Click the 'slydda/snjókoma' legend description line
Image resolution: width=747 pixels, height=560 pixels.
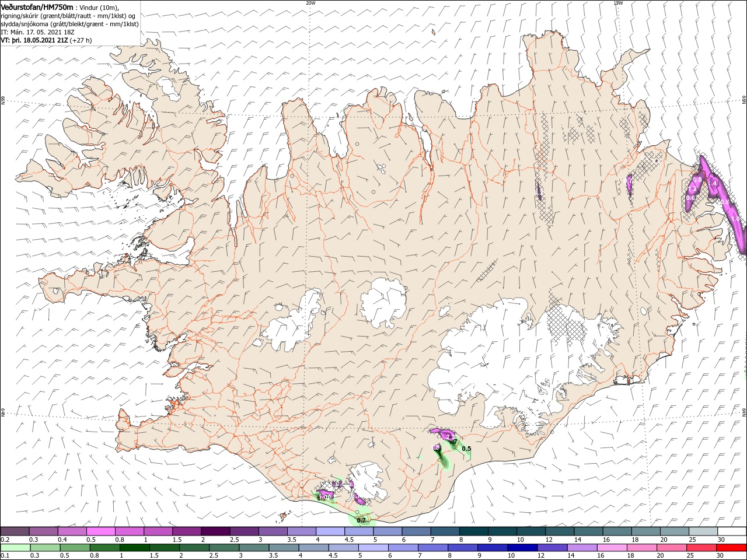[69, 24]
